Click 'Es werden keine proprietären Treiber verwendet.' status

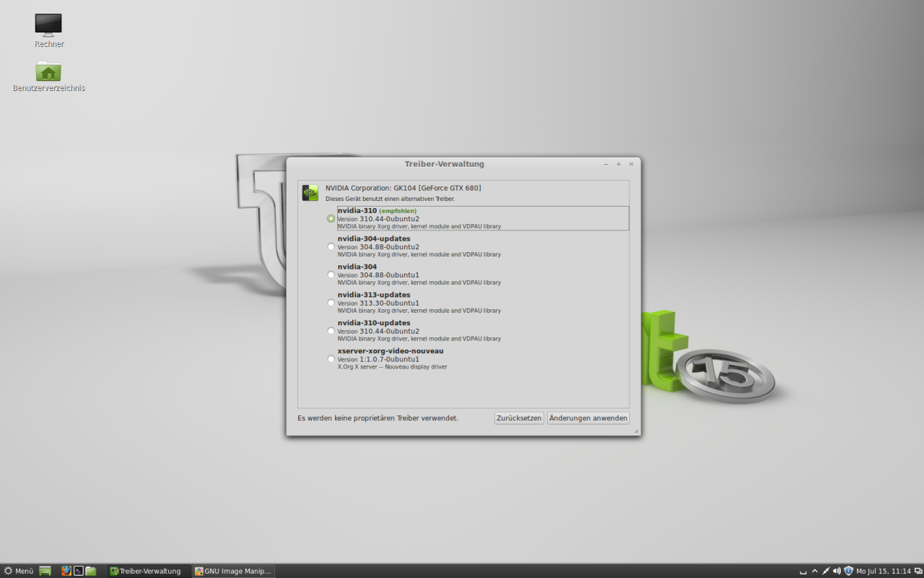point(378,418)
